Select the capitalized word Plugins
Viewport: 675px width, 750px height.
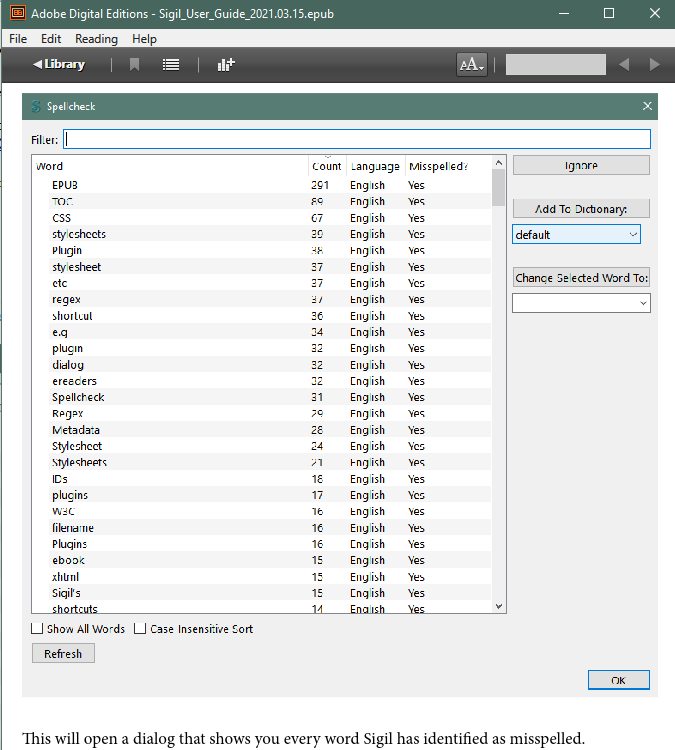click(70, 544)
